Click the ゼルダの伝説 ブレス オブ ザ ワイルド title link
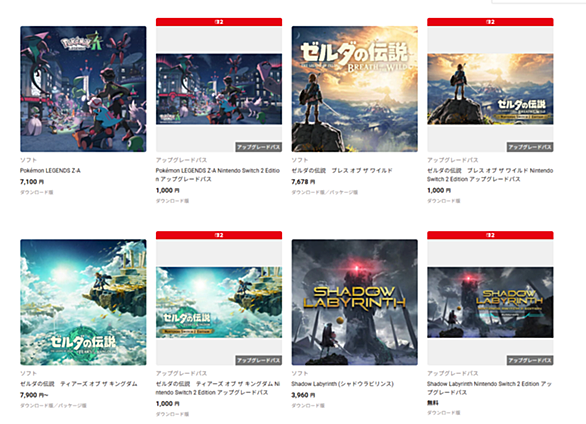 click(x=342, y=170)
